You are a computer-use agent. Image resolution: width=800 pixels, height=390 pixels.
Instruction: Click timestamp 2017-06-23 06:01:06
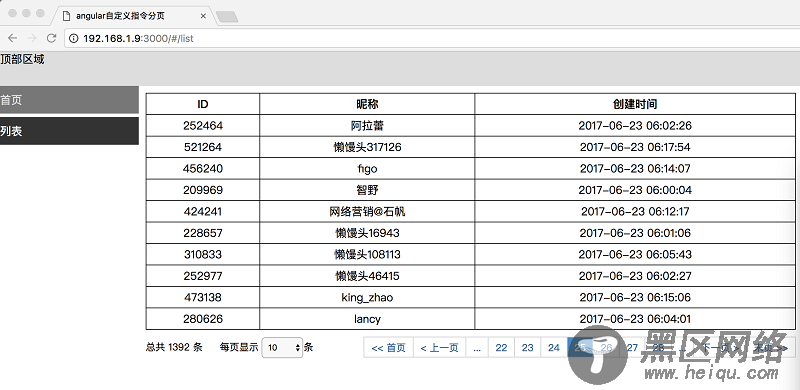(x=635, y=233)
